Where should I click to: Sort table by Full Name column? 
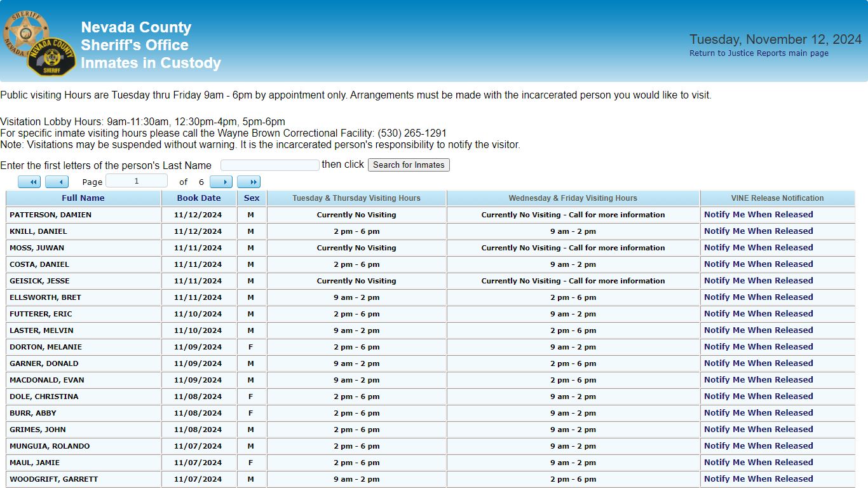point(83,198)
